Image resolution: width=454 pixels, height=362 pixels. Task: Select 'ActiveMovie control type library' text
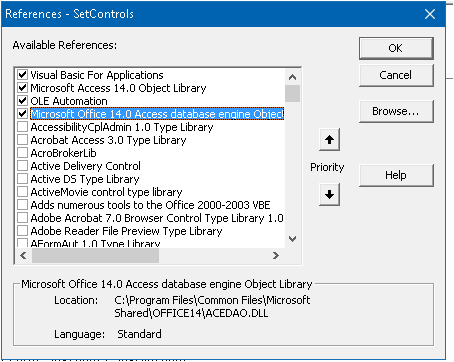pos(106,192)
